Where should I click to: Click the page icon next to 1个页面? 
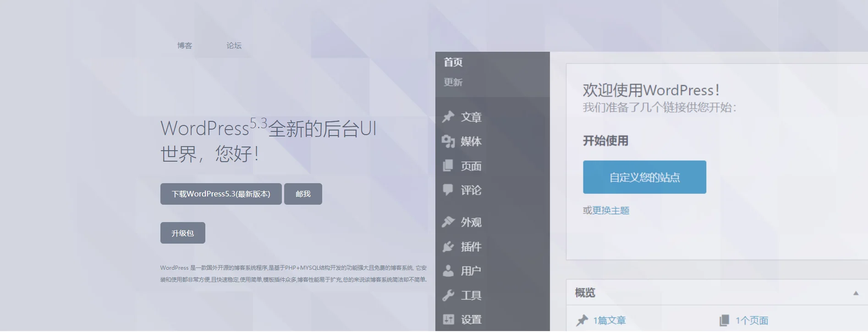(x=724, y=320)
